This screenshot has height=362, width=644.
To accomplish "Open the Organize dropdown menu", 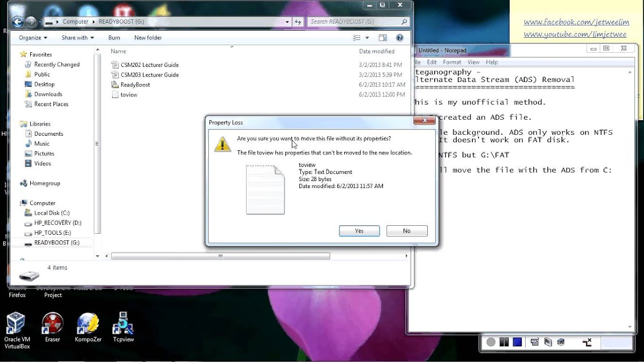I will (33, 38).
